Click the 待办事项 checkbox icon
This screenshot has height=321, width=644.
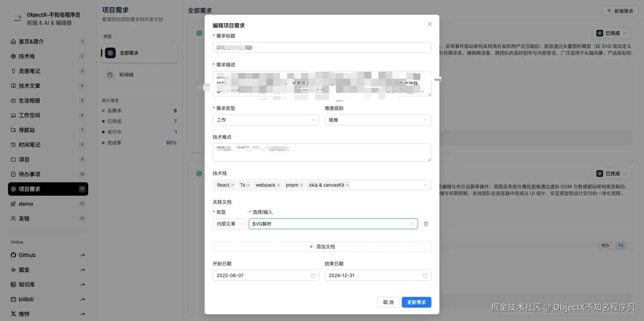coord(13,174)
